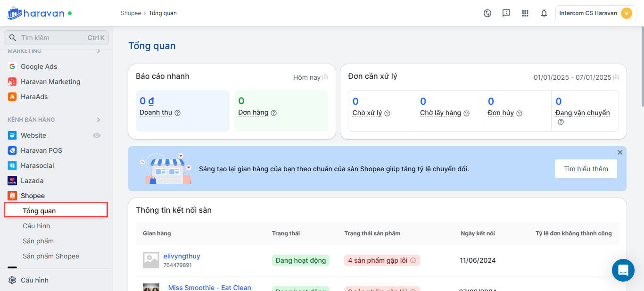Select Cấu hình under Shopee
Screen dimensions: 644x291
pyautogui.click(x=36, y=226)
